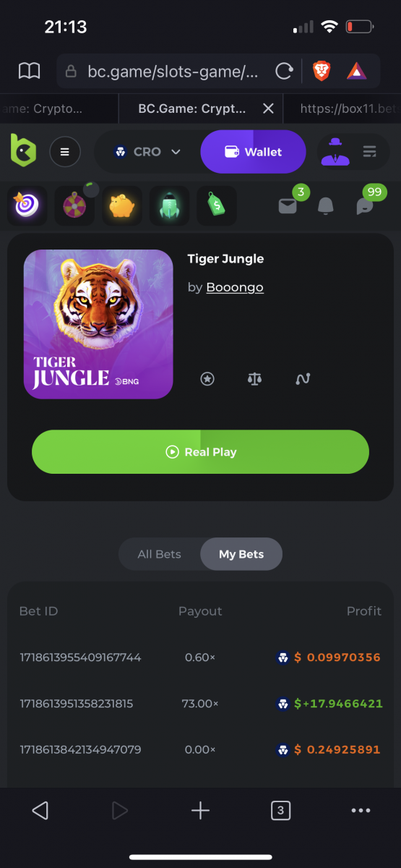Tap the Tiger Jungle game thumbnail
Screen dimensions: 401x868
pyautogui.click(x=98, y=325)
